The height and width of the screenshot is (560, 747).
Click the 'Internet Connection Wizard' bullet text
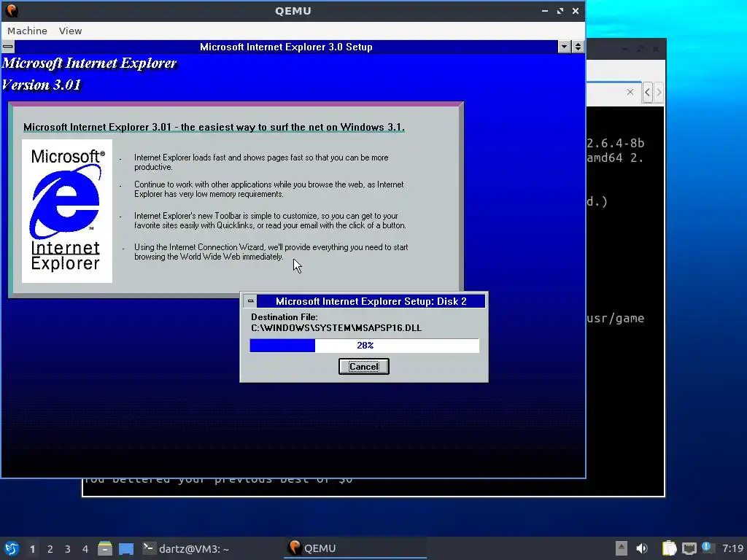pyautogui.click(x=271, y=252)
